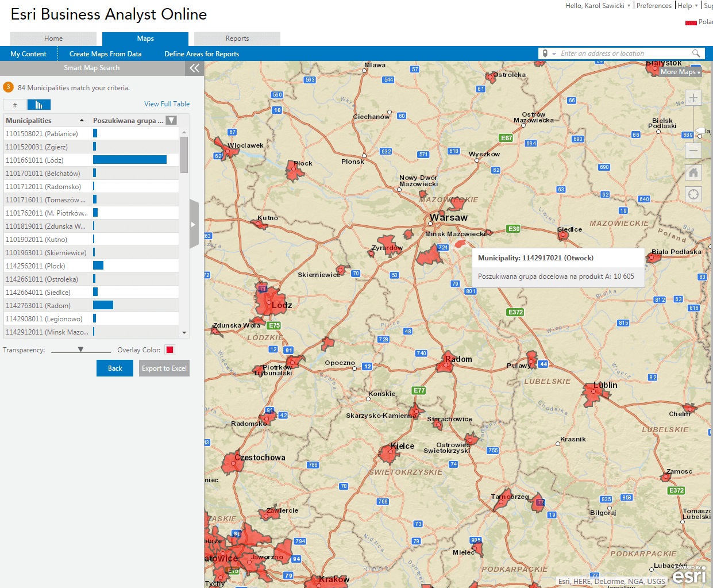Click the list scrollbar down arrow
Viewport: 713px width, 588px height.
point(184,333)
